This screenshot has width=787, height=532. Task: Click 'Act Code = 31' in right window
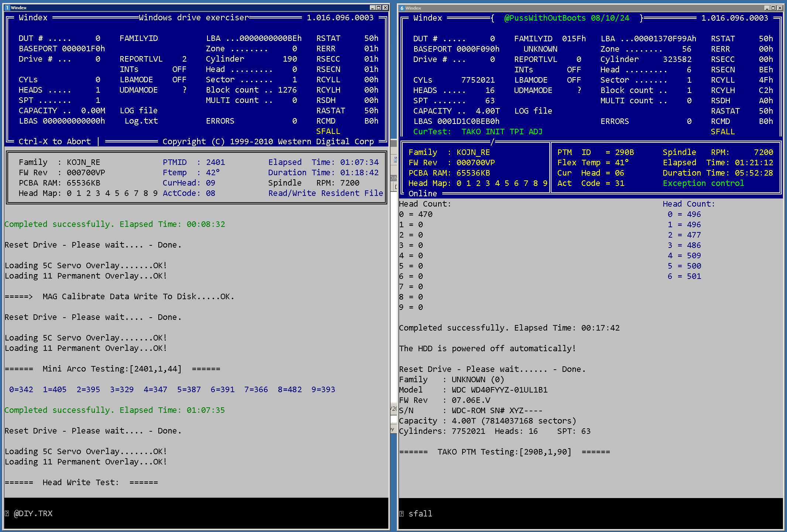point(591,183)
